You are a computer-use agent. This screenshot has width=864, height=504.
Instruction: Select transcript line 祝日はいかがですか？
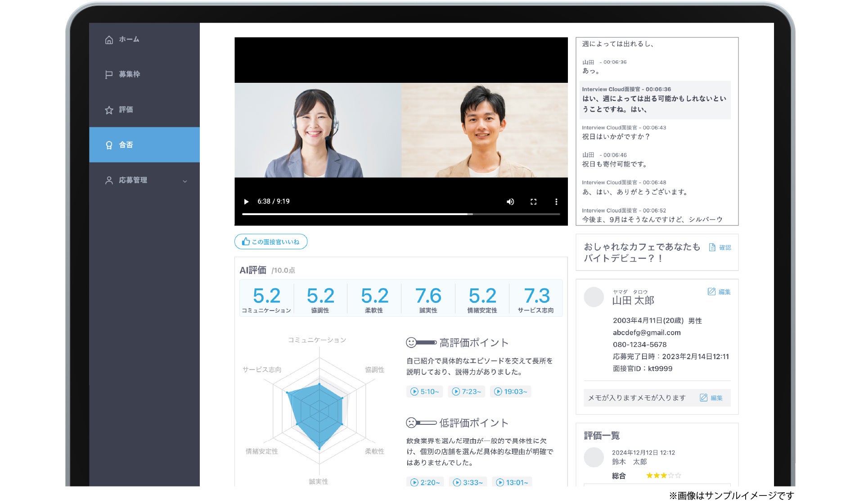pos(616,137)
